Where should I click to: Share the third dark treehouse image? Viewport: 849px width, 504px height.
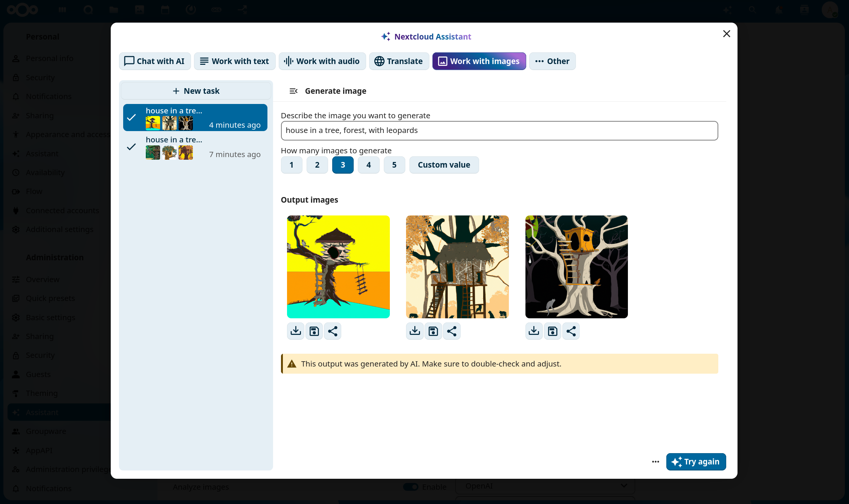(x=571, y=331)
